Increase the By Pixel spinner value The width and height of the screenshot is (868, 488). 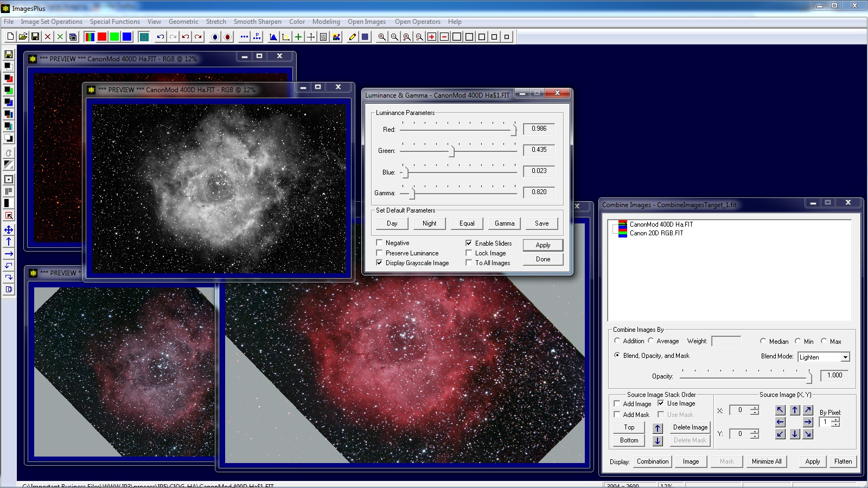point(835,420)
